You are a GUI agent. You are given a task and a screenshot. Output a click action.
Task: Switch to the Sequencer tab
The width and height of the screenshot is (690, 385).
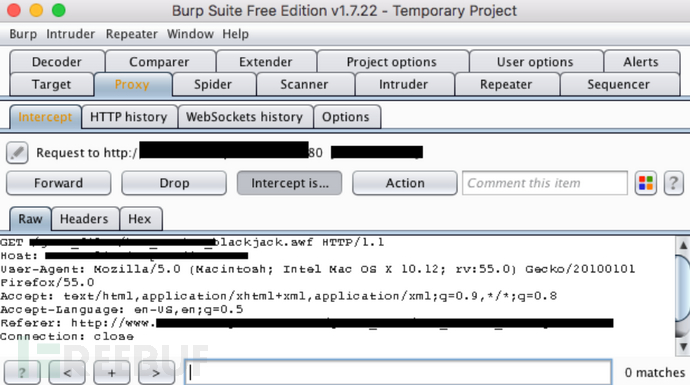coord(619,84)
